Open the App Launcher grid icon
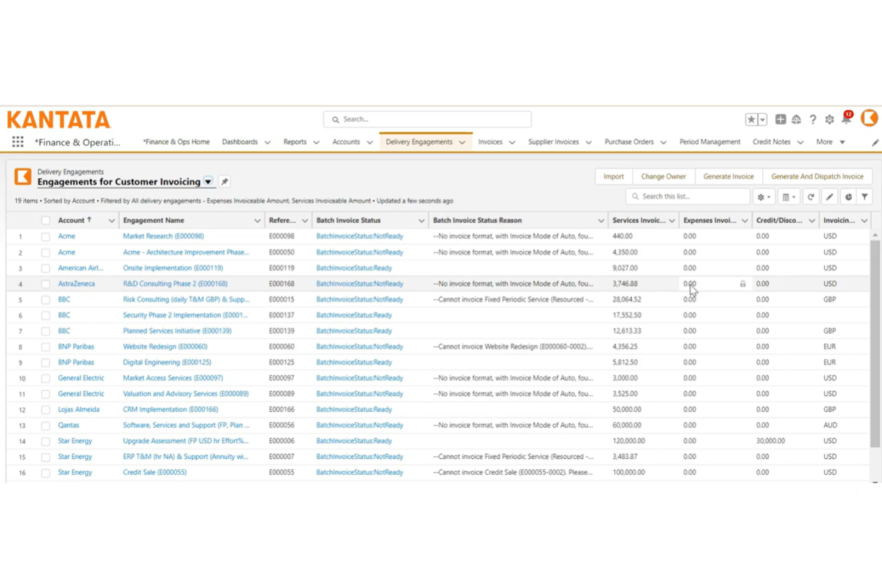Viewport: 882px width, 588px height. (18, 142)
